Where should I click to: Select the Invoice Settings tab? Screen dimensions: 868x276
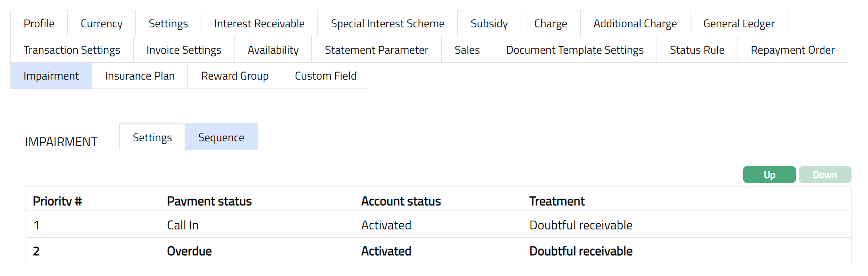pos(184,50)
